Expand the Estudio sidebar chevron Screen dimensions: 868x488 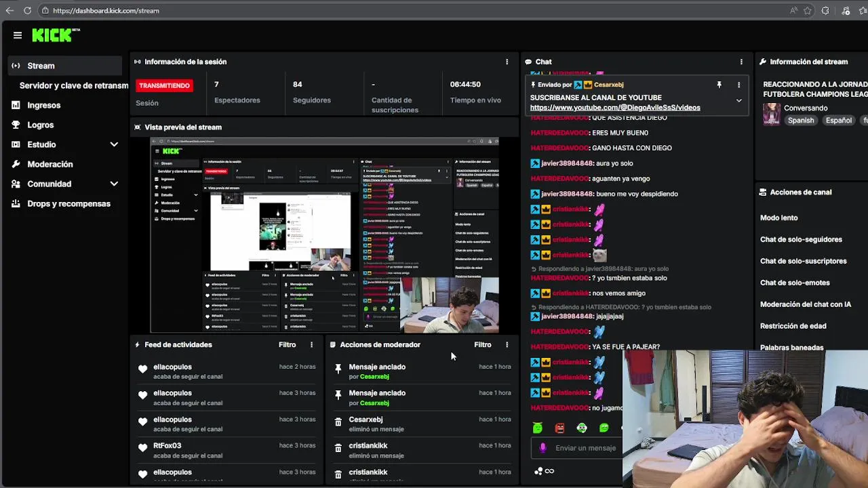point(114,144)
